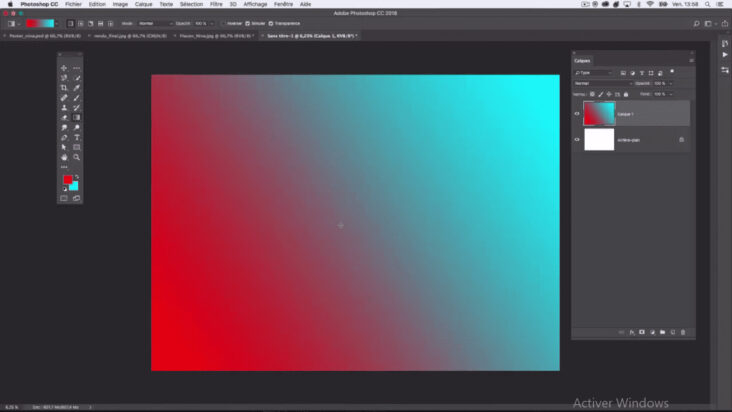The height and width of the screenshot is (412, 732).
Task: Open the gradient preset picker arrow
Action: pos(57,23)
